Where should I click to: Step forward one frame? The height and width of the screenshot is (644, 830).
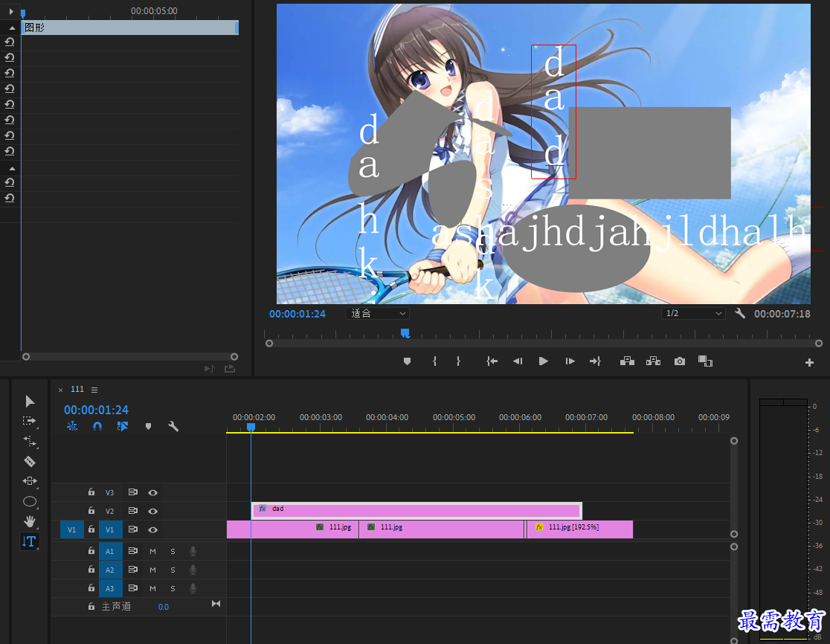(570, 361)
